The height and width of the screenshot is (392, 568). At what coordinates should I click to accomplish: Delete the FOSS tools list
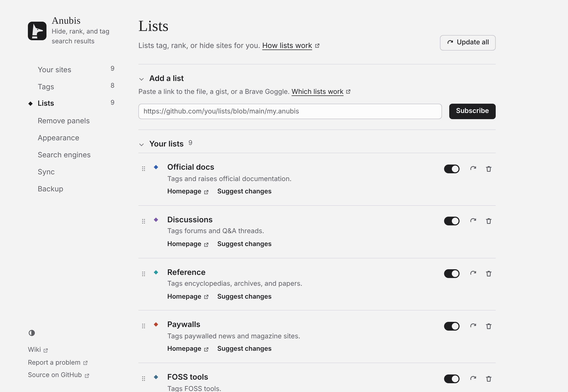489,379
